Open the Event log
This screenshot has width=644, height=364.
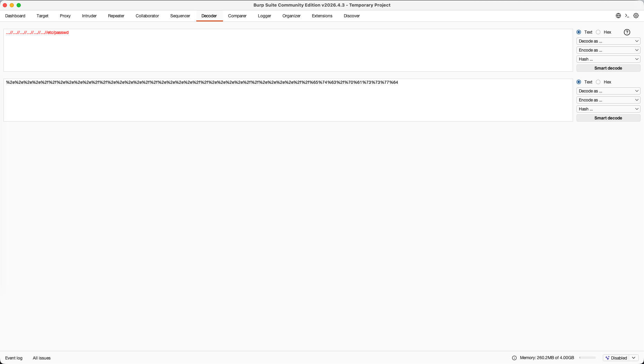14,358
